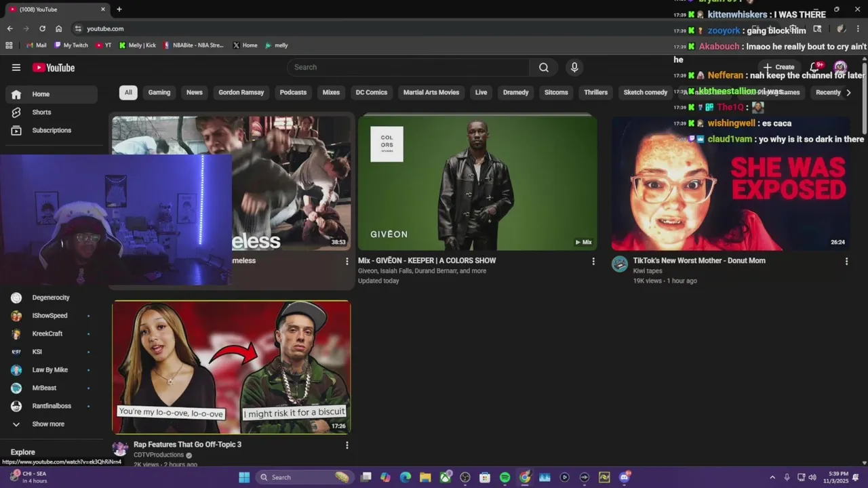Open the Law By Mike subscription
This screenshot has width=868, height=488.
point(52,369)
